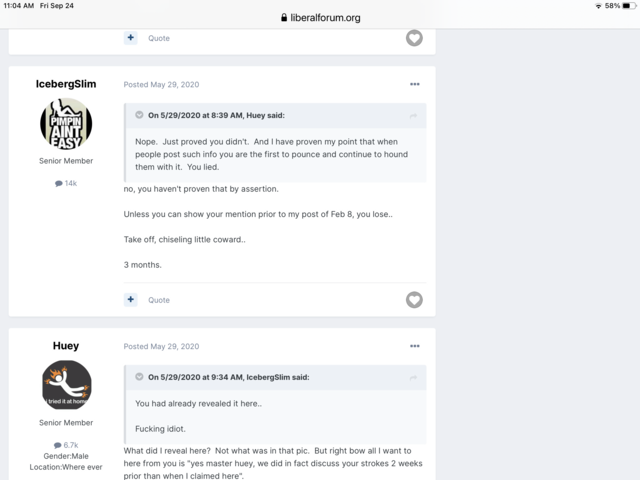The image size is (640, 480).
Task: Click the Quote link on the topmost post
Action: (x=159, y=38)
